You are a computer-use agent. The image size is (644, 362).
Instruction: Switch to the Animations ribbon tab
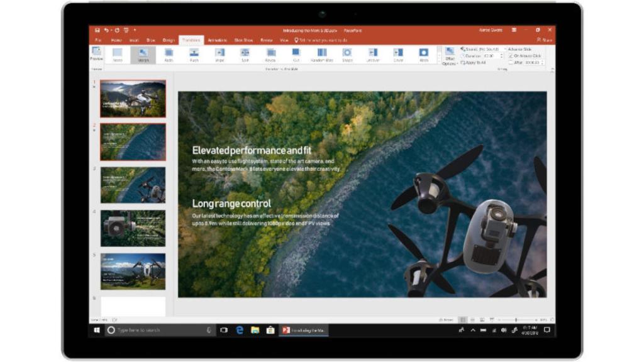216,39
